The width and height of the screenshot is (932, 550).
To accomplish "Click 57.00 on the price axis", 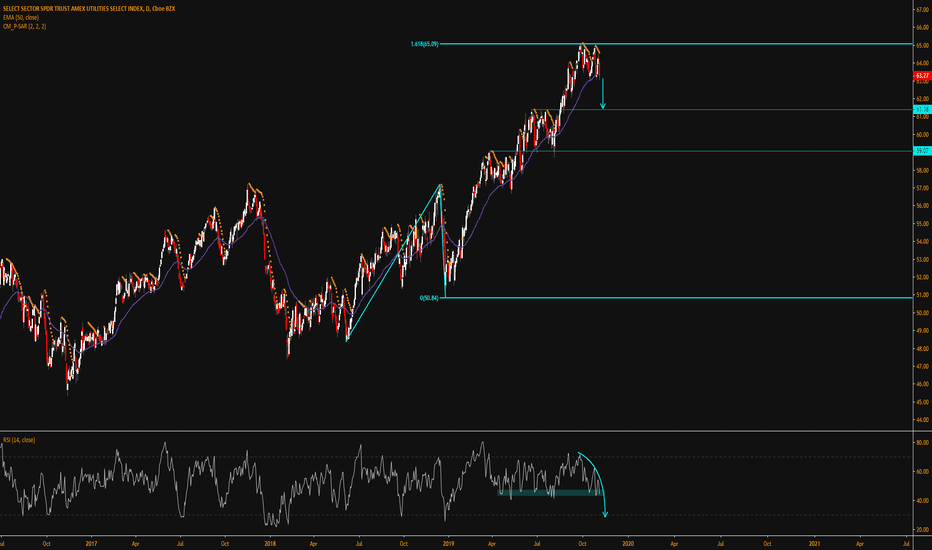I will point(922,188).
